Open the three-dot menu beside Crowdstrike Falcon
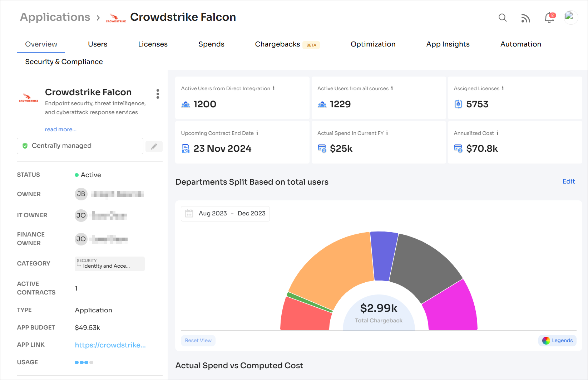This screenshot has height=380, width=588. coord(158,94)
